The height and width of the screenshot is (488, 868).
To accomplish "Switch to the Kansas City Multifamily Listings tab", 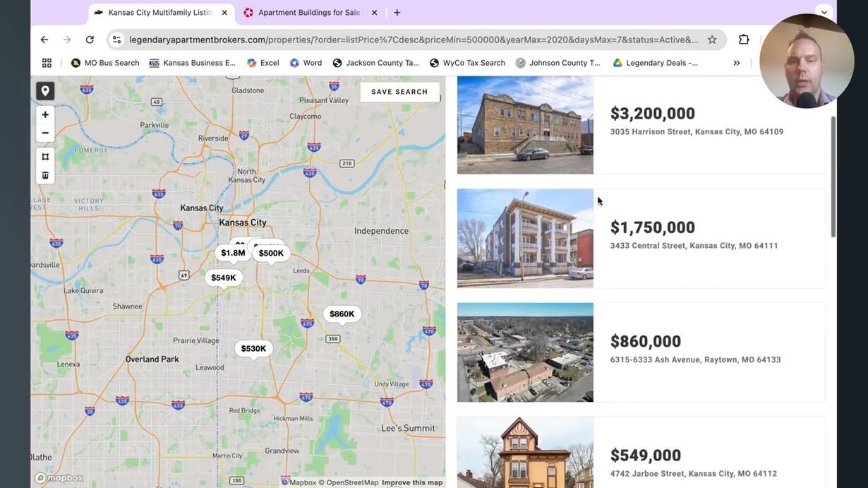I will (x=162, y=13).
